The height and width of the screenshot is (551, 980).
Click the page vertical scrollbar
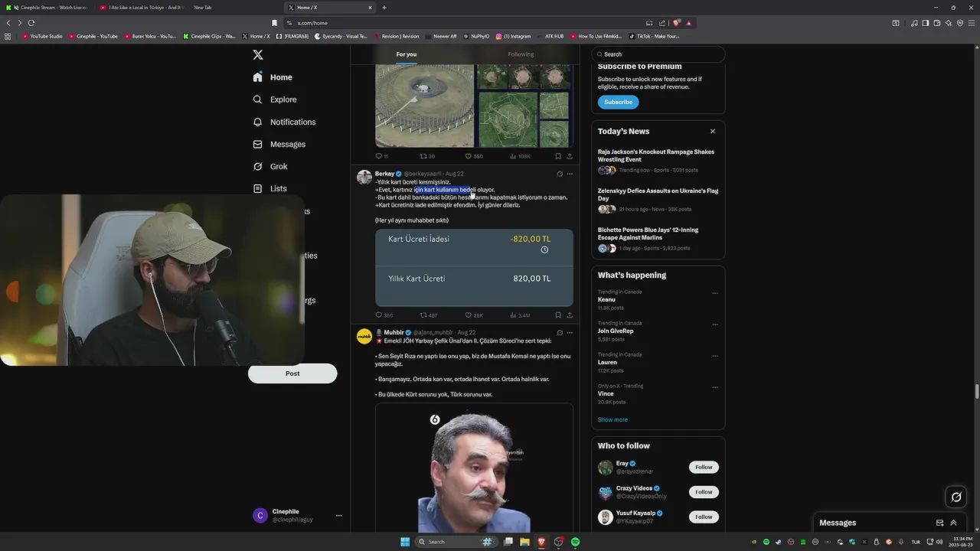976,392
